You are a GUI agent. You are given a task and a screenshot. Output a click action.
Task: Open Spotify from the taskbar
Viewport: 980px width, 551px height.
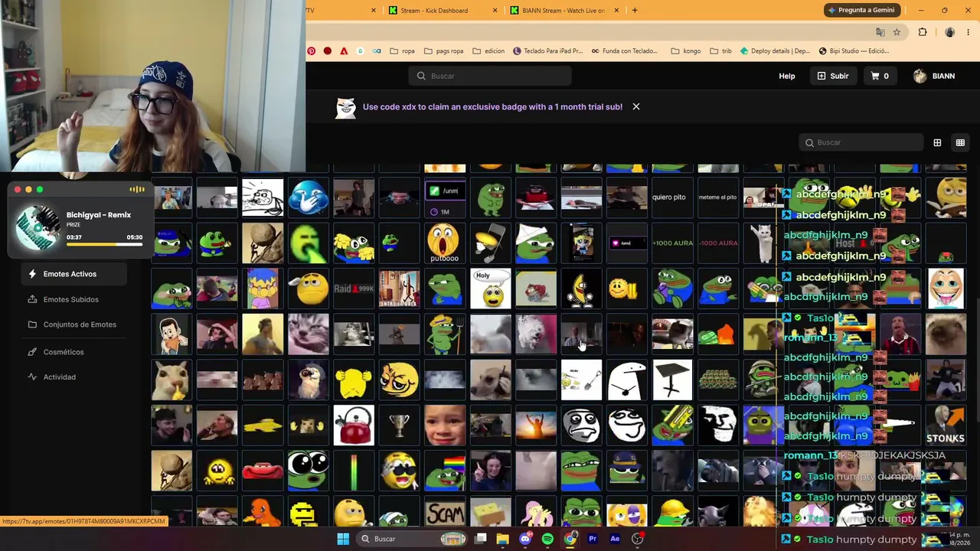click(547, 539)
